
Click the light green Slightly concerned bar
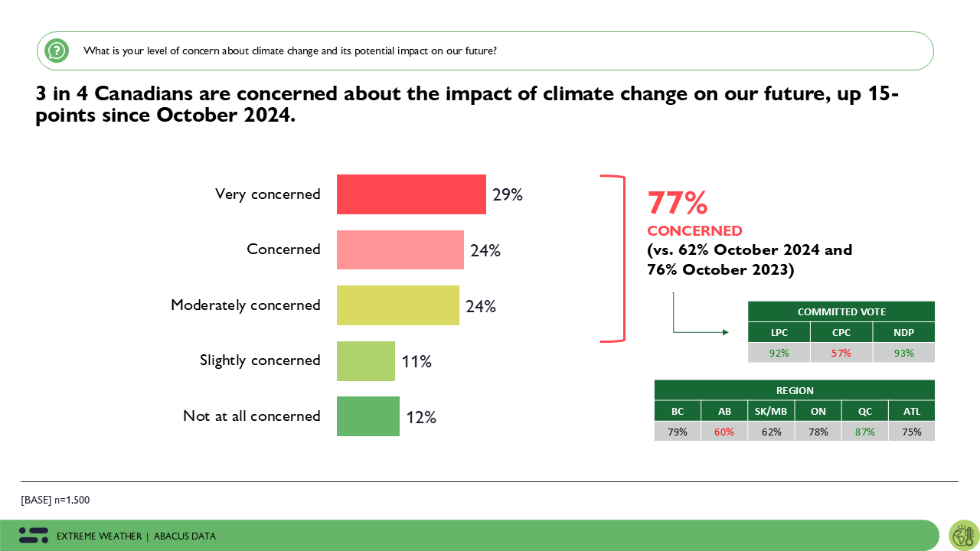[x=365, y=360]
